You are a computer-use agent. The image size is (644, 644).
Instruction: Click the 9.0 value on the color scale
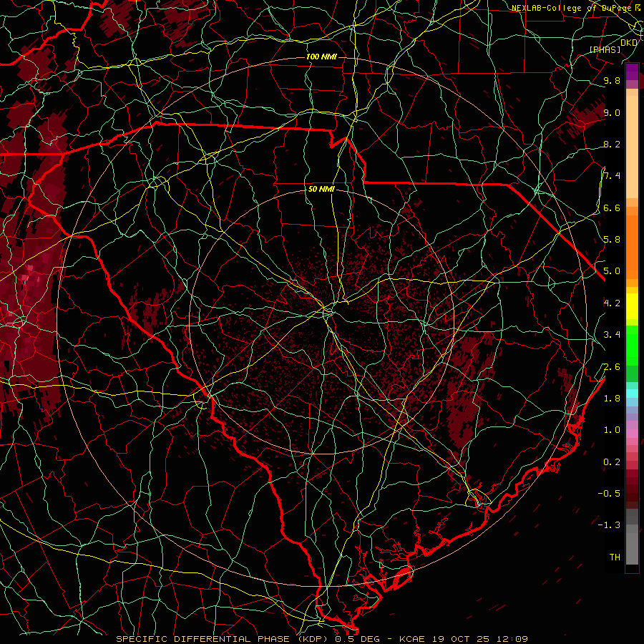coord(612,112)
